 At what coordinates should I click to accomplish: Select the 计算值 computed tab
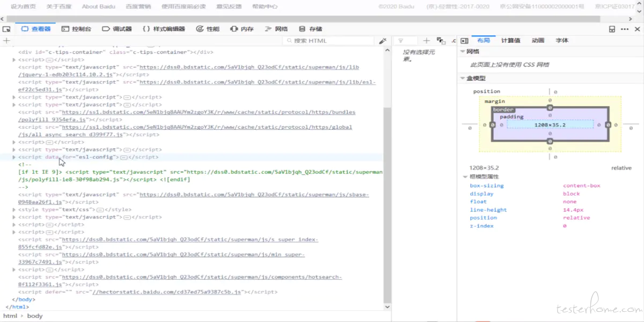pyautogui.click(x=510, y=41)
